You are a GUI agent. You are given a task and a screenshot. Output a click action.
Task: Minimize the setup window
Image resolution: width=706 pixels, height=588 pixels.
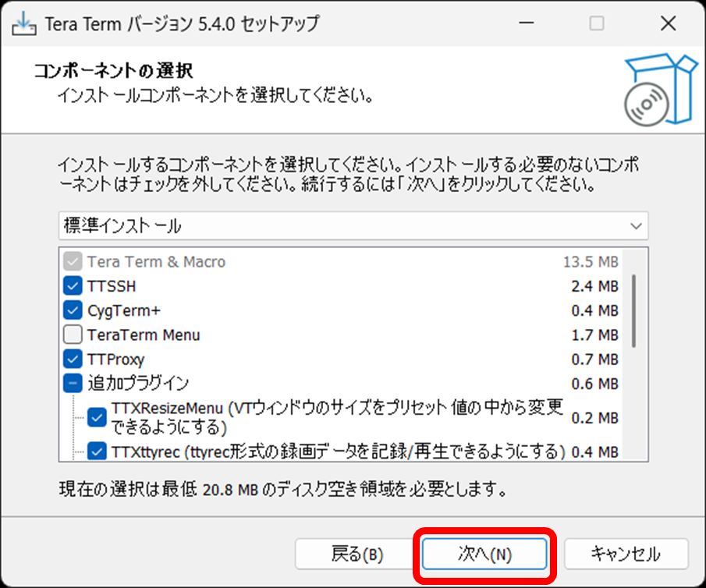tap(526, 23)
